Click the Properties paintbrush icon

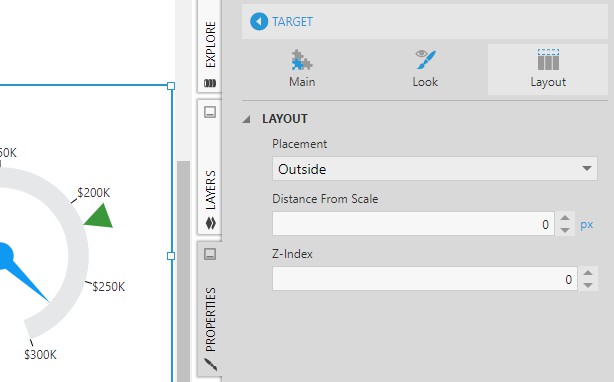(x=211, y=364)
